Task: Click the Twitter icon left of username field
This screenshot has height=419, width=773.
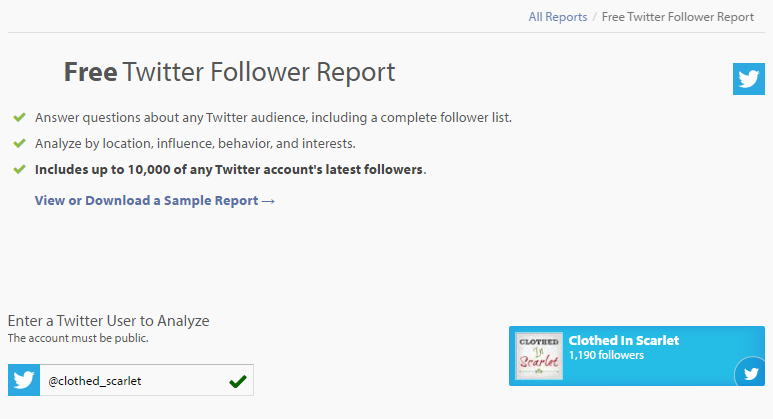Action: click(24, 380)
